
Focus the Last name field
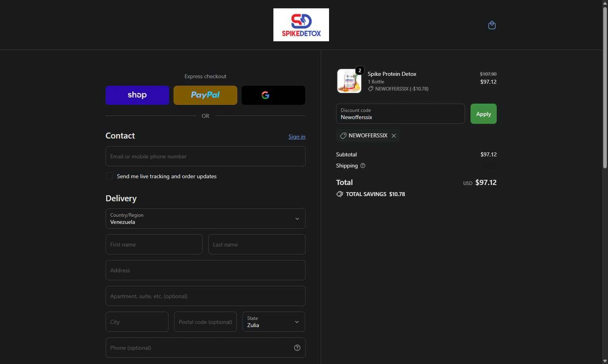(x=257, y=245)
